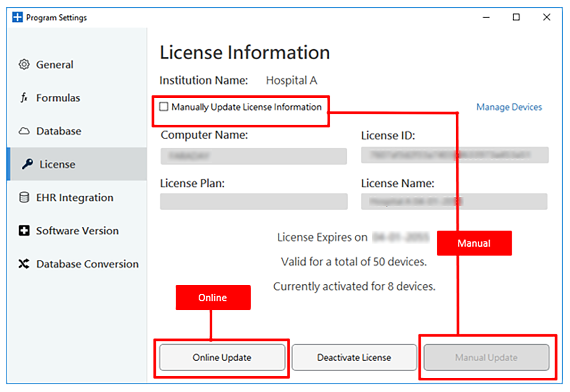Click the Deactivate License button
Image resolution: width=570 pixels, height=392 pixels.
point(354,357)
